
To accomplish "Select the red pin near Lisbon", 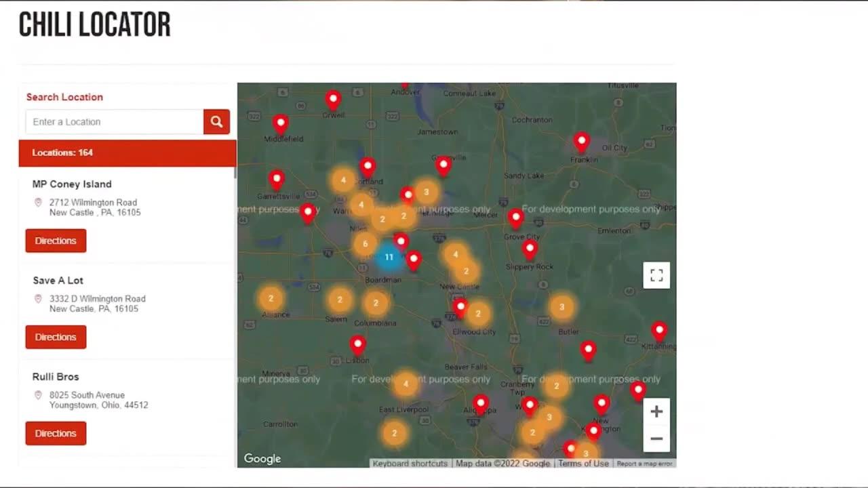I will pyautogui.click(x=358, y=346).
